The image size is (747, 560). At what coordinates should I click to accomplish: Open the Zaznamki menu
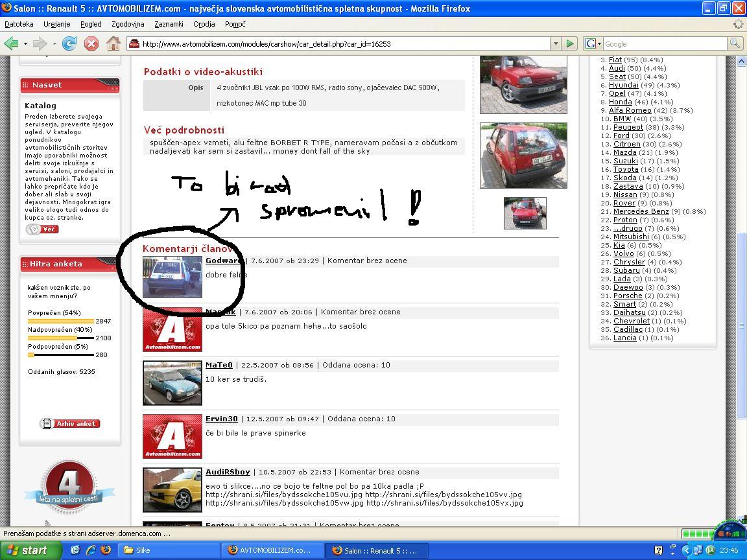pyautogui.click(x=169, y=24)
